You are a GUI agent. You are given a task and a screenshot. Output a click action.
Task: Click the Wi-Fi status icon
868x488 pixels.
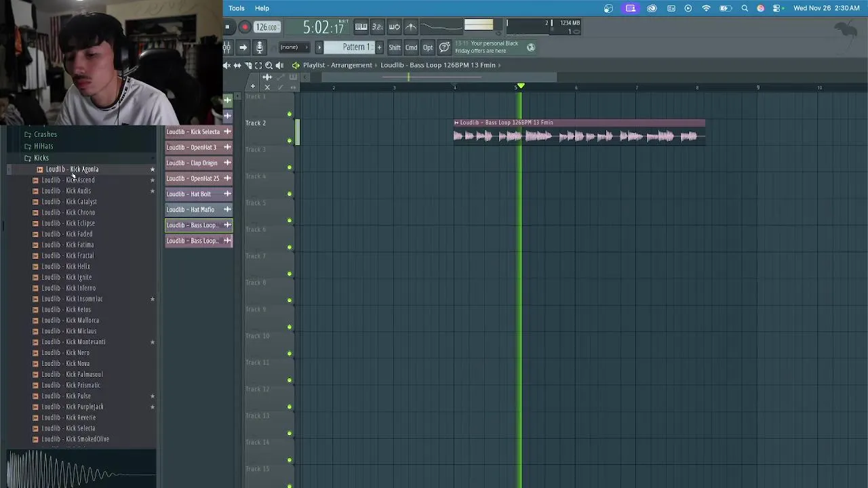(x=706, y=8)
